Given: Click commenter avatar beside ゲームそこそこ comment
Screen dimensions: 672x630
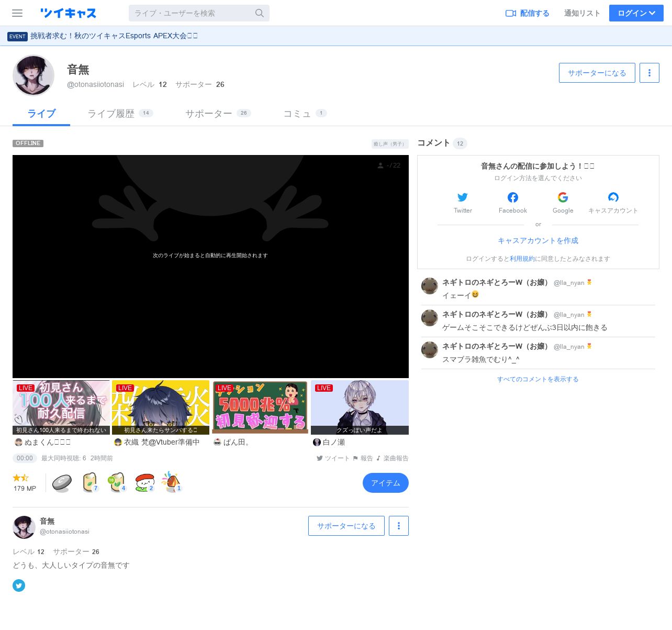Looking at the screenshot, I should (430, 318).
